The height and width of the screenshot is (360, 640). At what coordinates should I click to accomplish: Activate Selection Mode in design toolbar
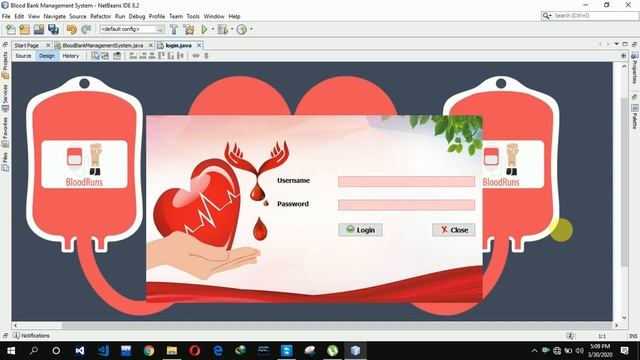click(x=95, y=56)
